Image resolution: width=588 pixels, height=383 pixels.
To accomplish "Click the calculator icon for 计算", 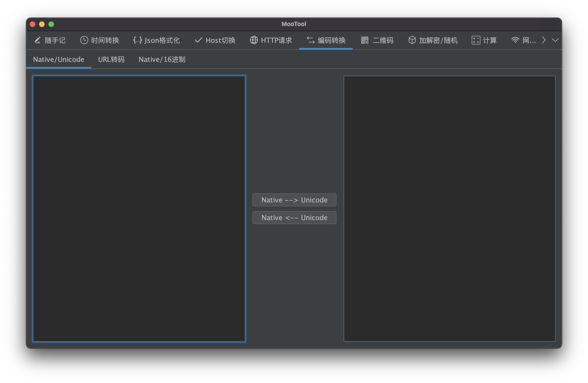I will 476,40.
